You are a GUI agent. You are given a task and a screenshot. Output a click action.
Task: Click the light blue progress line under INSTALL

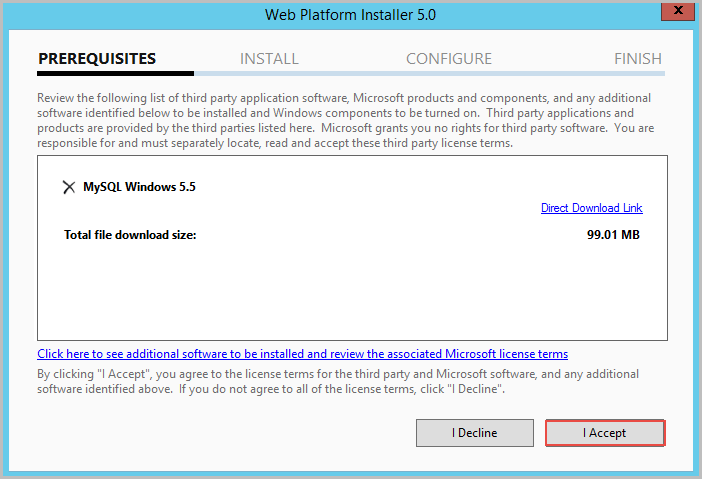pyautogui.click(x=269, y=73)
